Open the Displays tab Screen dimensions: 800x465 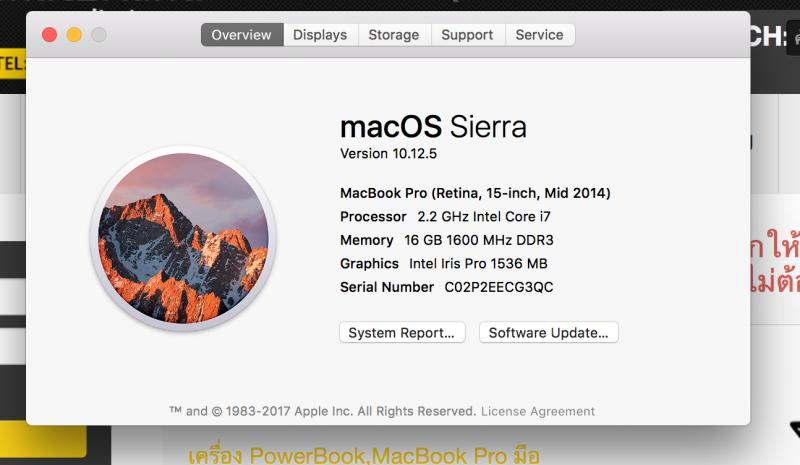coord(320,35)
